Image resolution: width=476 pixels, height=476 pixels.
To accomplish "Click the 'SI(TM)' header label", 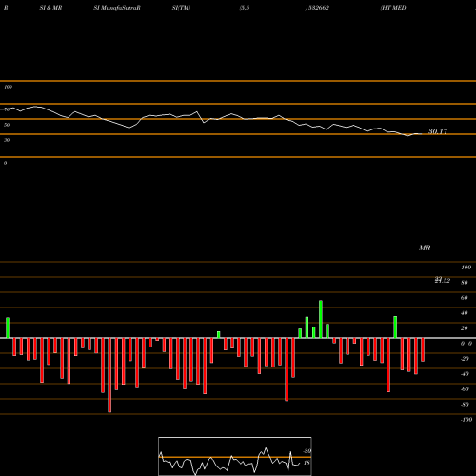I will (181, 8).
